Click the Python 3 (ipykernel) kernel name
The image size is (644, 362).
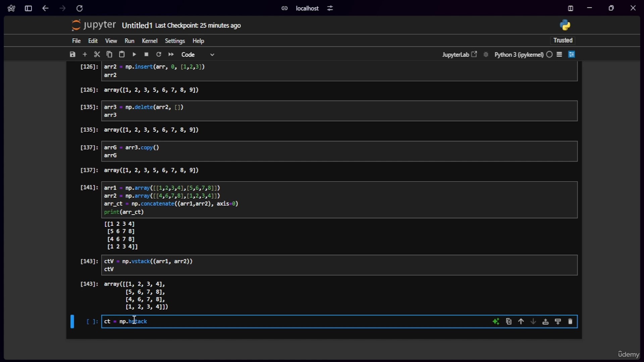519,55
